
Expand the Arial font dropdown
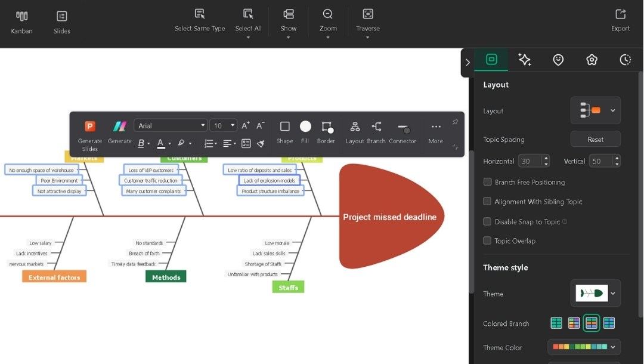202,125
